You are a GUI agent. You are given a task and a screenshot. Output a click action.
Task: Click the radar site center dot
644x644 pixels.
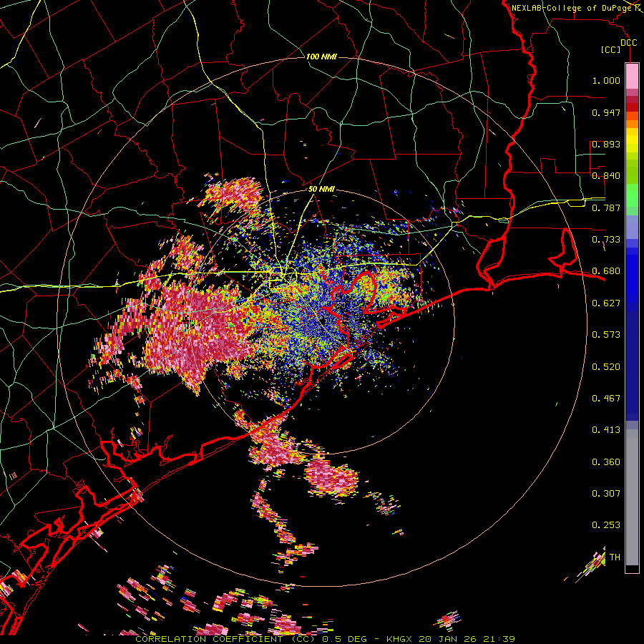[x=323, y=321]
